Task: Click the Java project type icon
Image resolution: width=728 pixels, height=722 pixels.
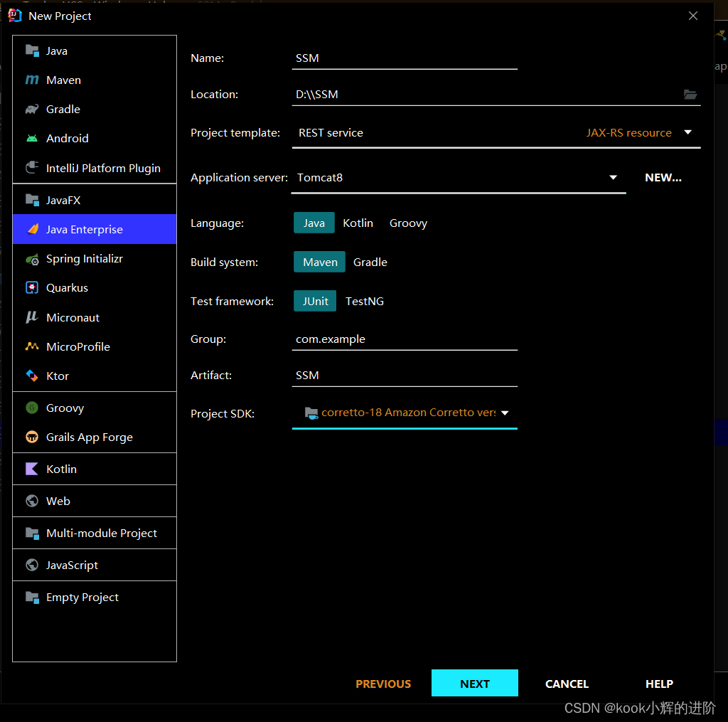Action: pyautogui.click(x=32, y=51)
